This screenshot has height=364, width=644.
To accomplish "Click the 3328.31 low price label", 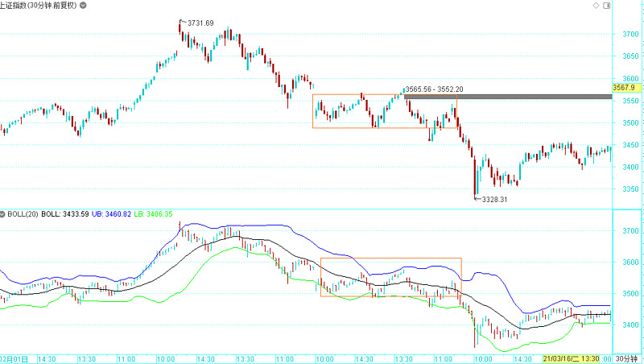I will point(494,200).
